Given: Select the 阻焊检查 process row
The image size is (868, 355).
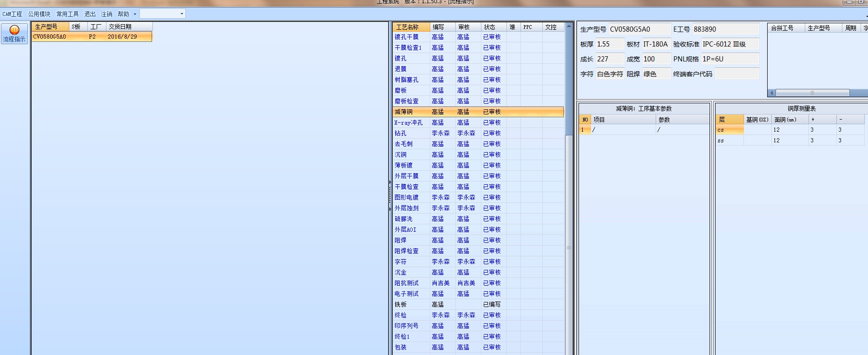Looking at the screenshot, I should (478, 251).
